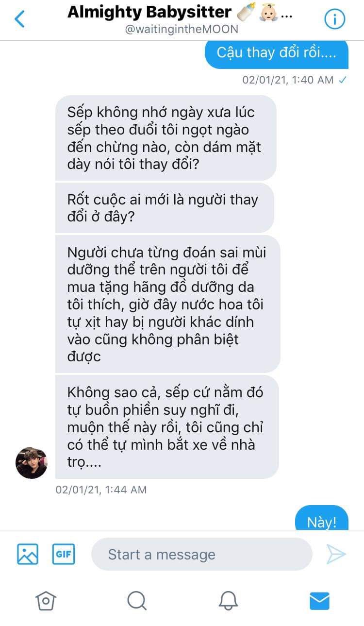Open Messages envelope tab
Image resolution: width=364 pixels, height=626 pixels.
click(319, 601)
